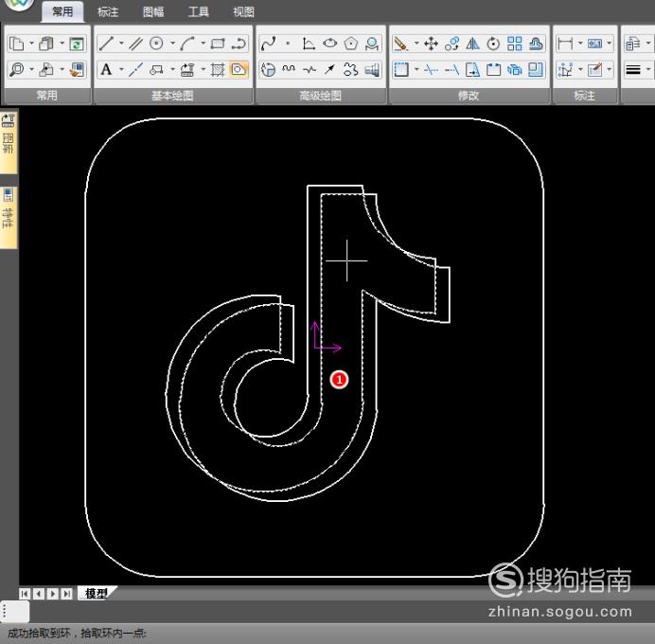655x644 pixels.
Task: Select the Line drawing tool
Action: pyautogui.click(x=106, y=43)
